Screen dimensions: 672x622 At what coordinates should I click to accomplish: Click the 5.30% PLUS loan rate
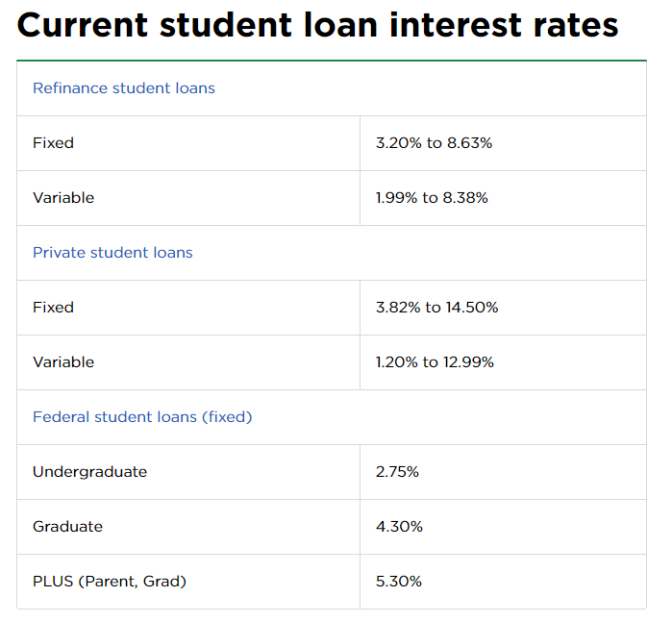[399, 582]
